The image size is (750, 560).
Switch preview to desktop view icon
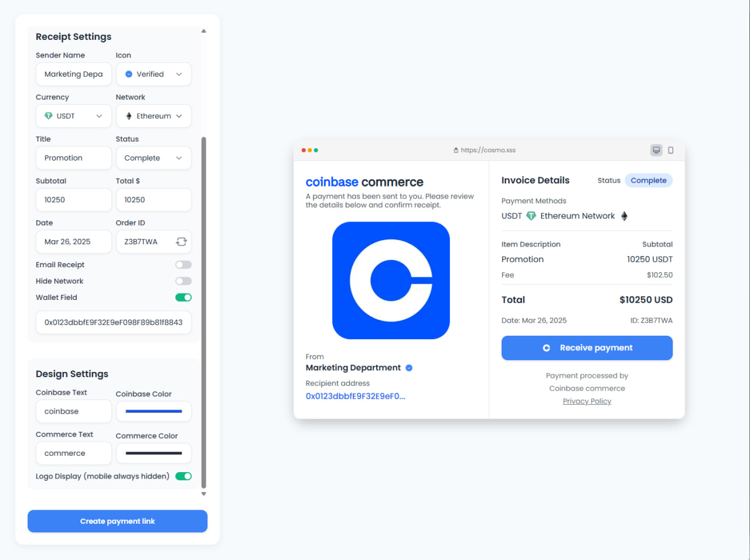tap(656, 151)
